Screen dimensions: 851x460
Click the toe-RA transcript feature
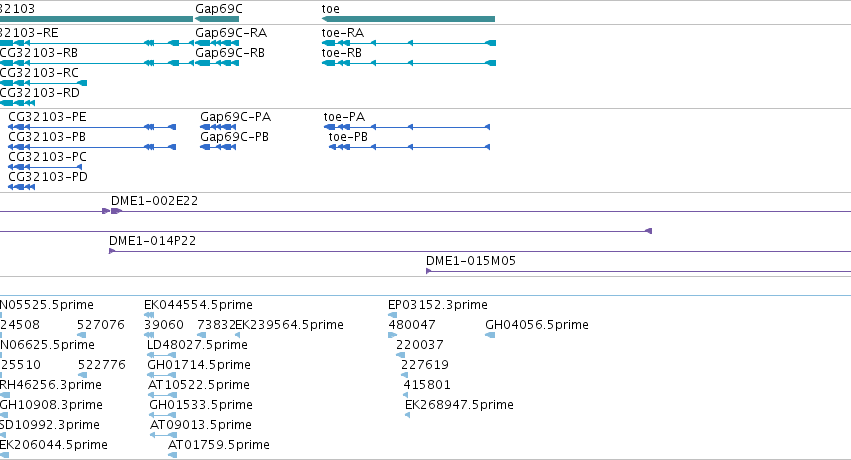[x=409, y=43]
